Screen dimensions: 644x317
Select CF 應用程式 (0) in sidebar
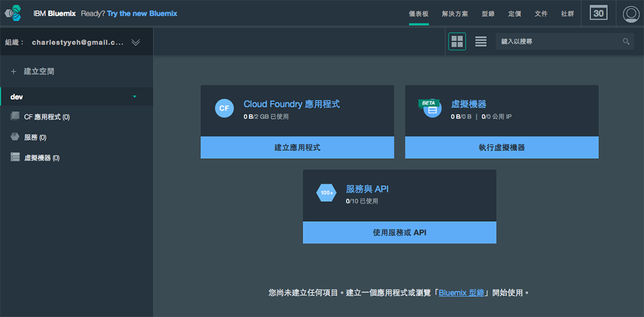click(47, 117)
